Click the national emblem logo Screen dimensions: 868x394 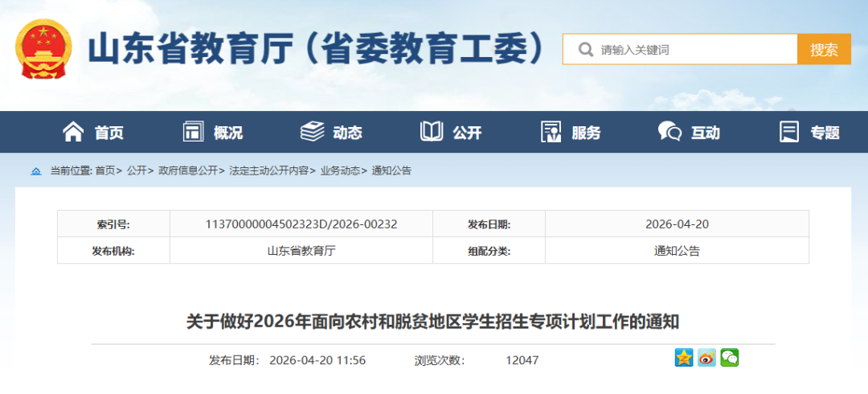coord(43,49)
